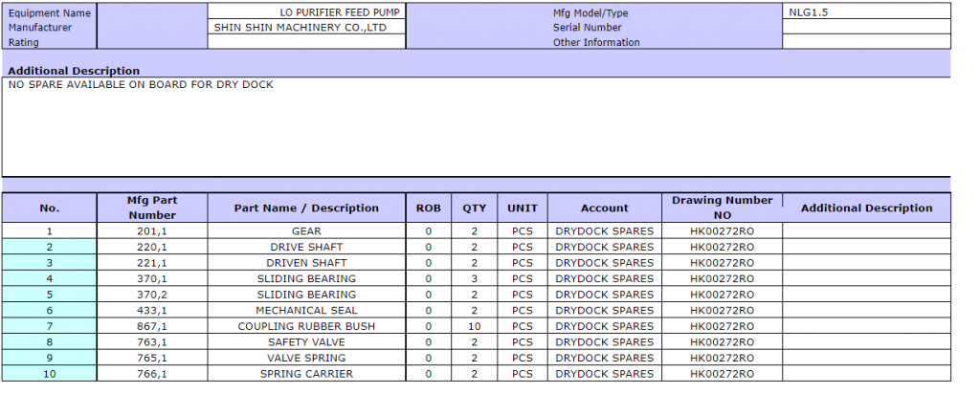Click the COUPLING RUBBER BUSH part name

(x=306, y=326)
